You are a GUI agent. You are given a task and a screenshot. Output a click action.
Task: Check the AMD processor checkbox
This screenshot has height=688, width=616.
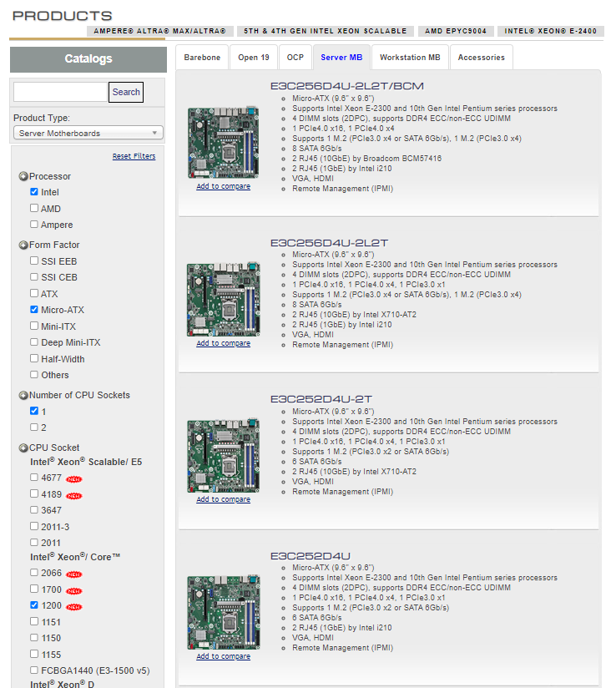[34, 208]
